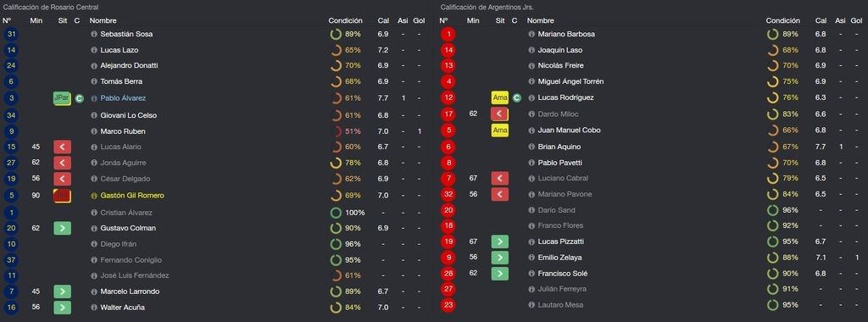Click the red card icon for Gastón Gil Romero
Image resolution: width=868 pixels, height=322 pixels.
(62, 196)
